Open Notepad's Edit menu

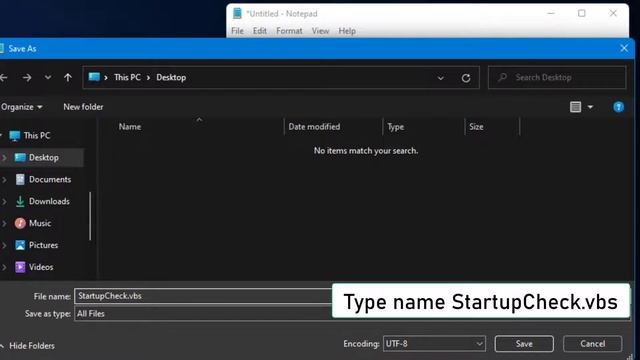tap(260, 31)
